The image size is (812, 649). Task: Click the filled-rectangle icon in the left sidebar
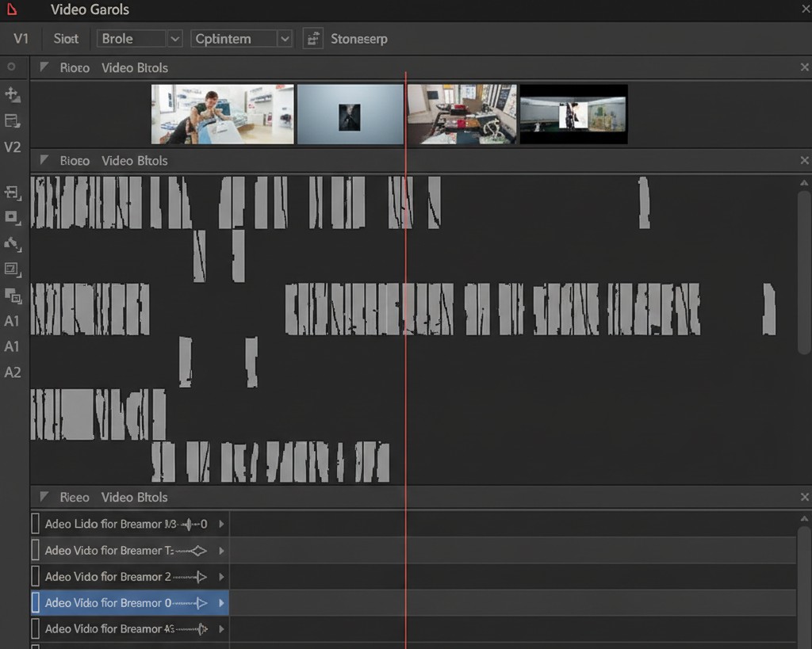pyautogui.click(x=12, y=217)
